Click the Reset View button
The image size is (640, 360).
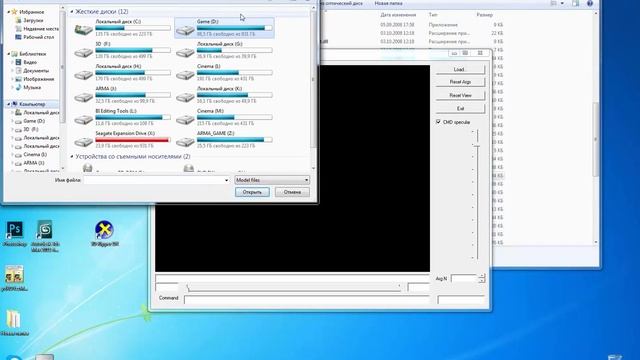[x=460, y=95]
